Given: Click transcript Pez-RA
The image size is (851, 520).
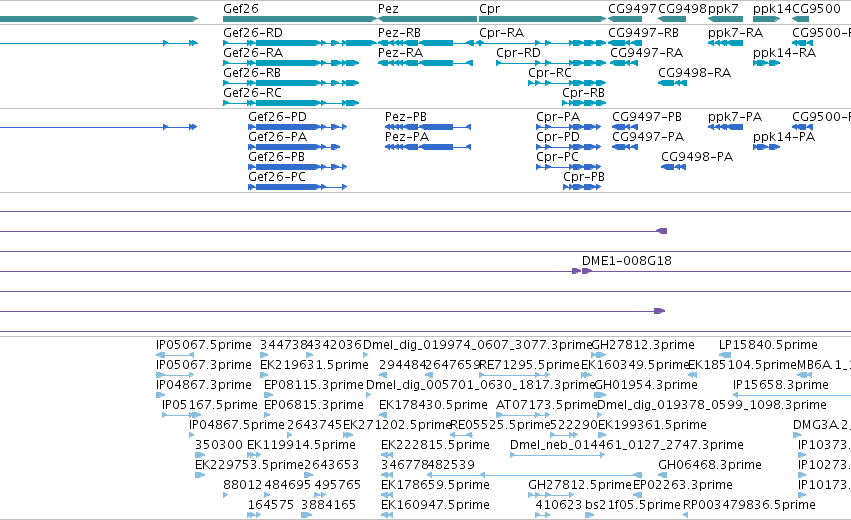Looking at the screenshot, I should coord(401,53).
